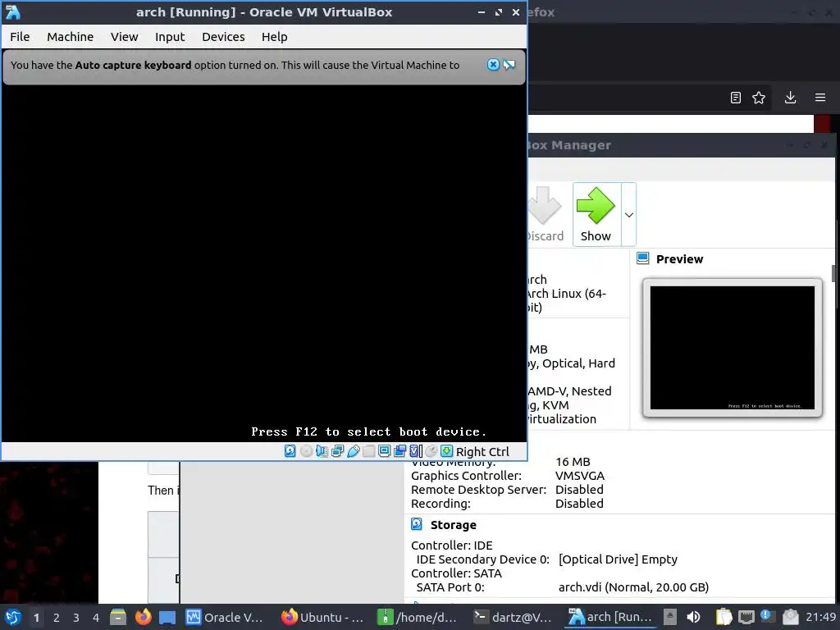Viewport: 840px width, 630px height.
Task: Click the VirtualBox logo in VM title bar
Action: pos(12,11)
